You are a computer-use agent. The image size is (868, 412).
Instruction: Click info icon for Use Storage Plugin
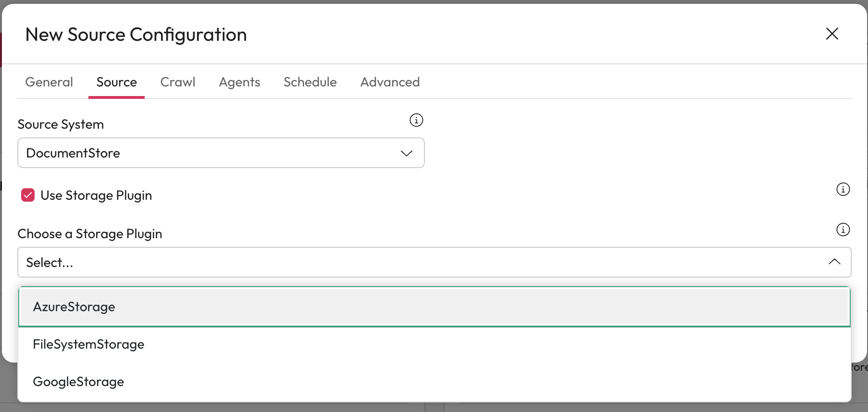pos(843,189)
